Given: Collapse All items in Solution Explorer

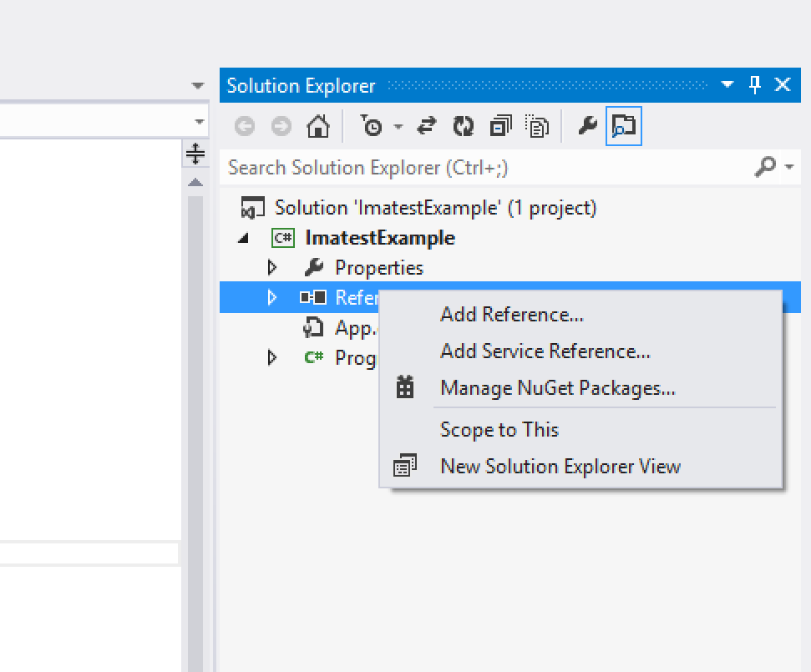Looking at the screenshot, I should click(500, 126).
